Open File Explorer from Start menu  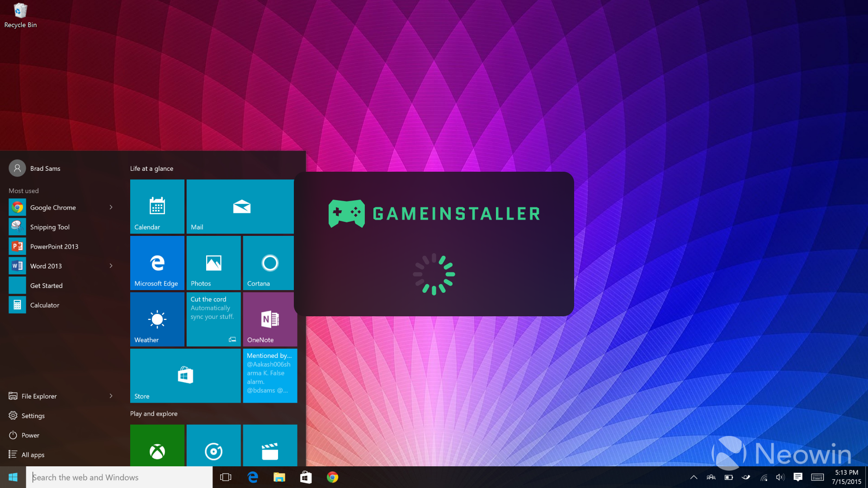click(x=39, y=396)
